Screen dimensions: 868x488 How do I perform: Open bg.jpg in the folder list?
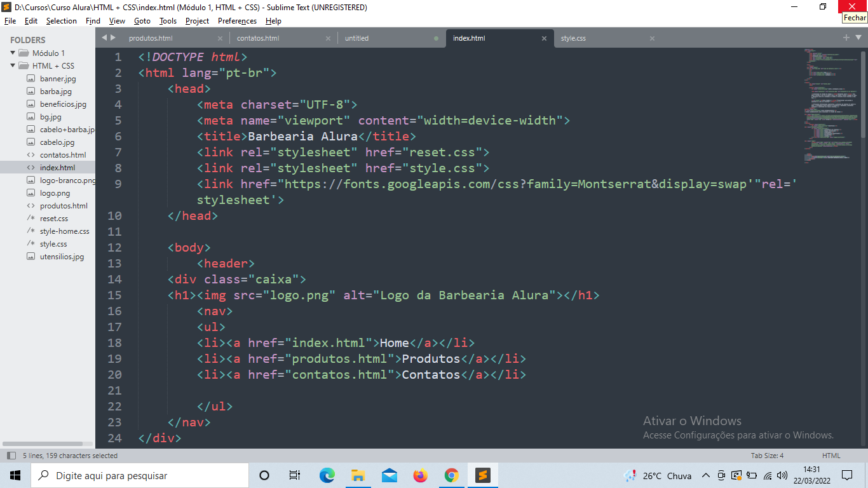51,117
